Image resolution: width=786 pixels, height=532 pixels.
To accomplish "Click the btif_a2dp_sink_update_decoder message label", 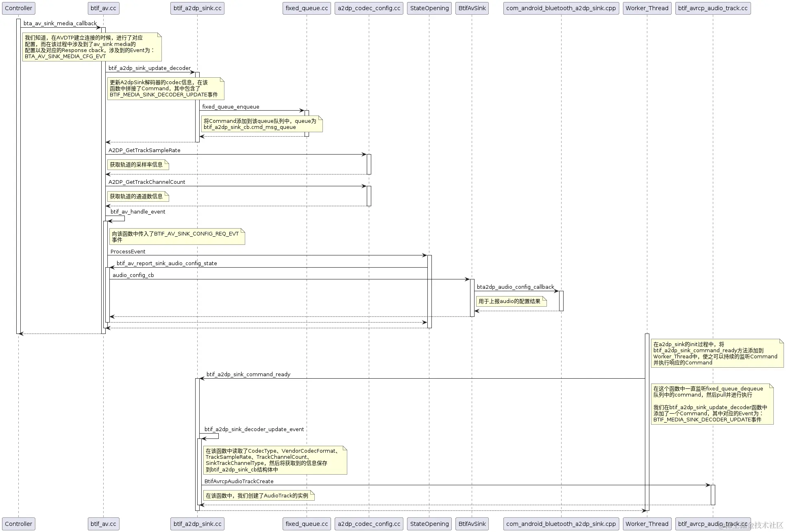I will coord(149,68).
